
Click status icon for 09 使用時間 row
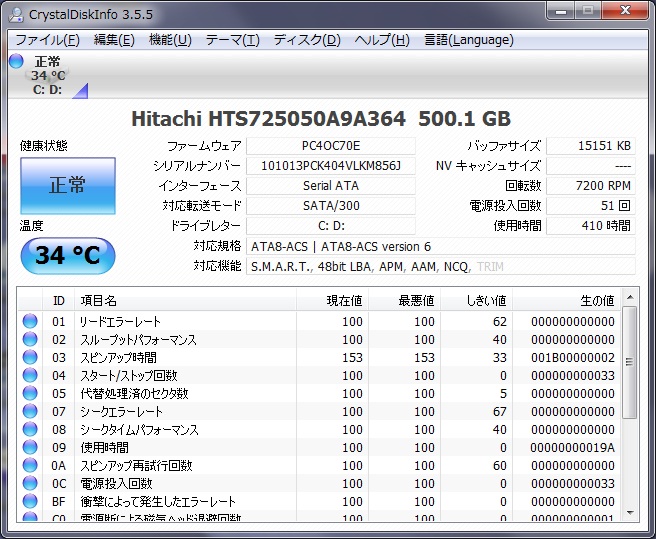pos(30,448)
